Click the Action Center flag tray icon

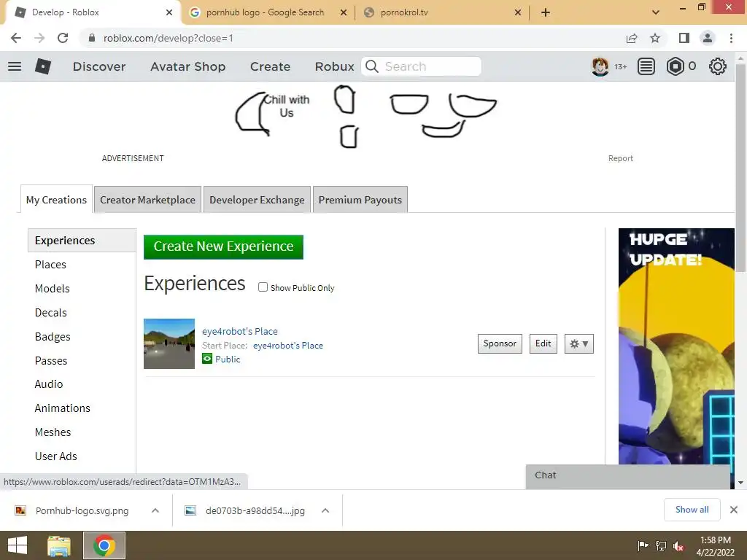pyautogui.click(x=643, y=545)
